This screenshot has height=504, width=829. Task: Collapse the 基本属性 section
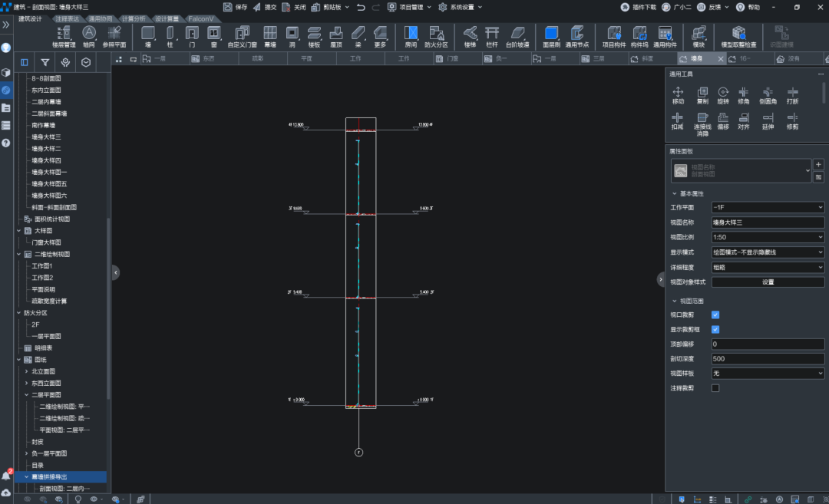click(x=674, y=194)
